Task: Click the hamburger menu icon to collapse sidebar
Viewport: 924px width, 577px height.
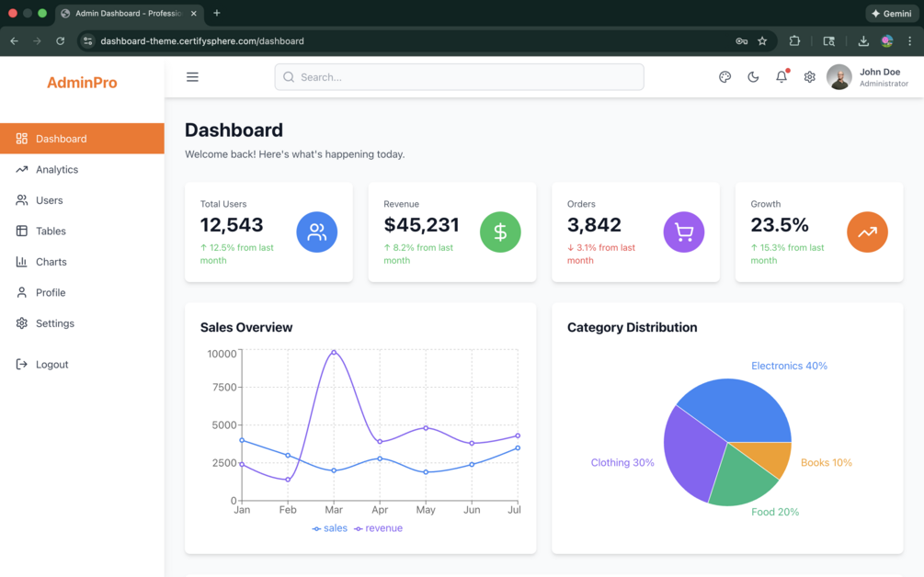Action: coord(192,77)
